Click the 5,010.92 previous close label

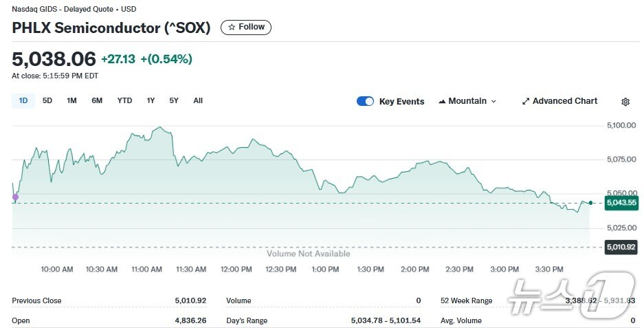coord(621,247)
